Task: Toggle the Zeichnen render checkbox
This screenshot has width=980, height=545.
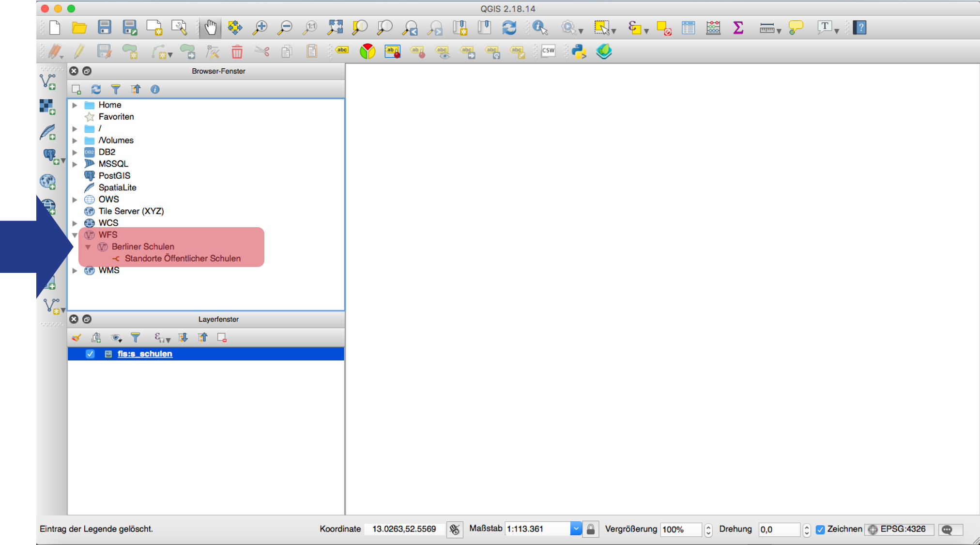Action: [x=820, y=529]
